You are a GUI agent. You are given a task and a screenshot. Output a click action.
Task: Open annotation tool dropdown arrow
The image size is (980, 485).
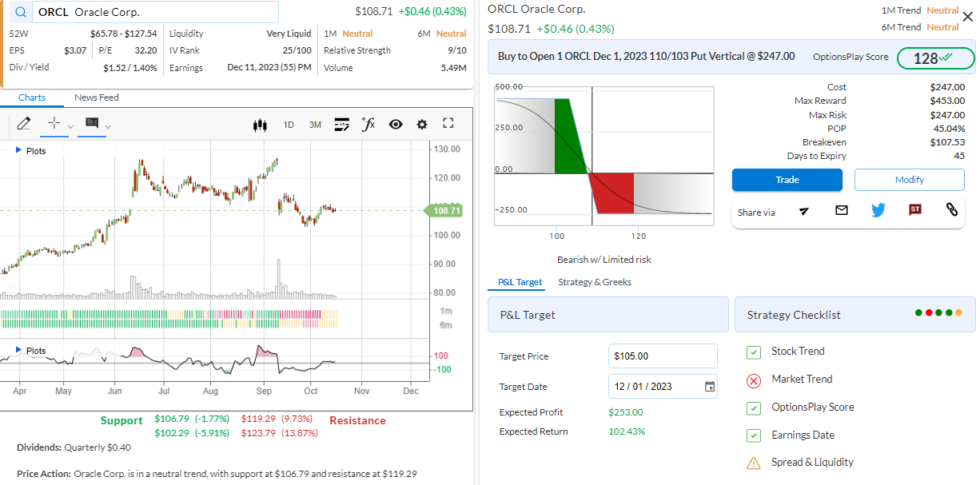108,126
